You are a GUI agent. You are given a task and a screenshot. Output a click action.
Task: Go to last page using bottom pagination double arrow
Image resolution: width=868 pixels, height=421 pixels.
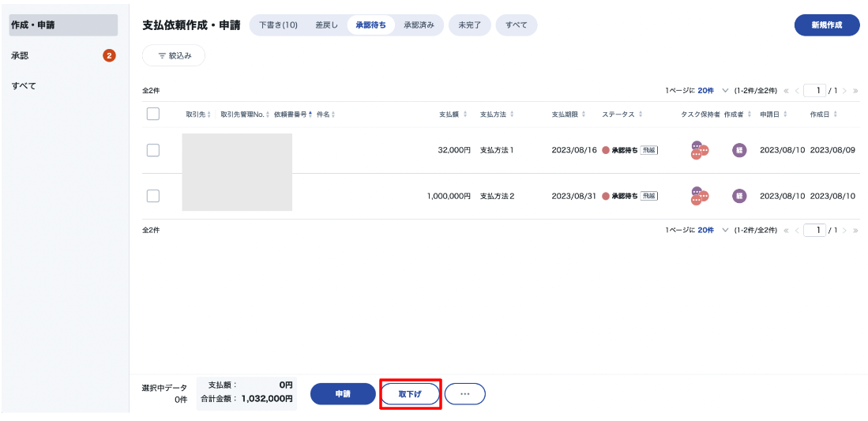click(856, 230)
